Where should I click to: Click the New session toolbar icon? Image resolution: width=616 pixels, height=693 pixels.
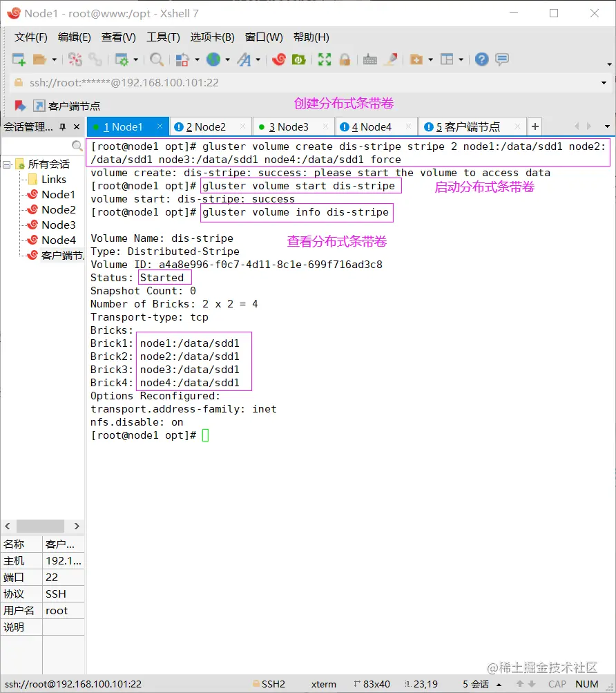coord(19,59)
